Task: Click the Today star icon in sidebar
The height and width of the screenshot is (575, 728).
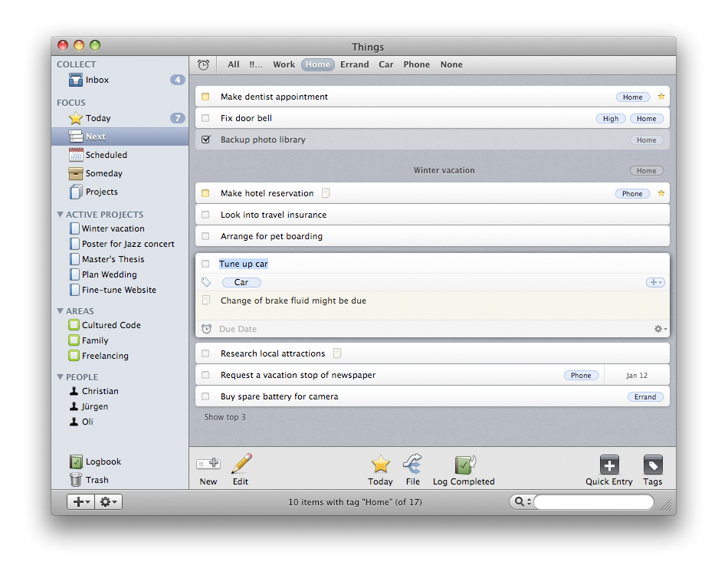Action: click(x=75, y=118)
